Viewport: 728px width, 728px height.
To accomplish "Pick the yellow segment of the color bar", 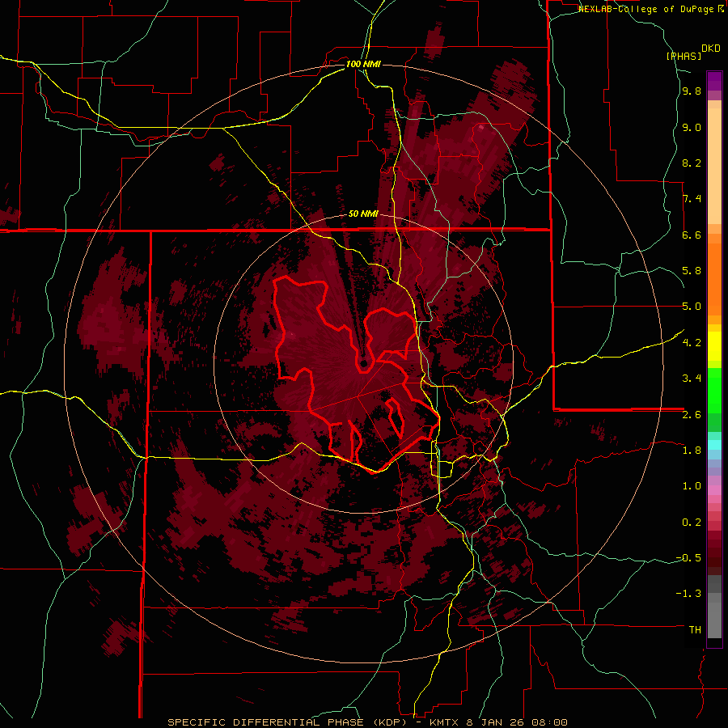I will [714, 346].
